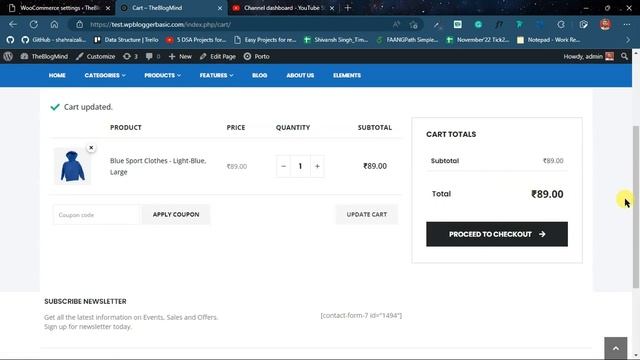Open the Elements menu item
This screenshot has height=360, width=640.
click(347, 76)
